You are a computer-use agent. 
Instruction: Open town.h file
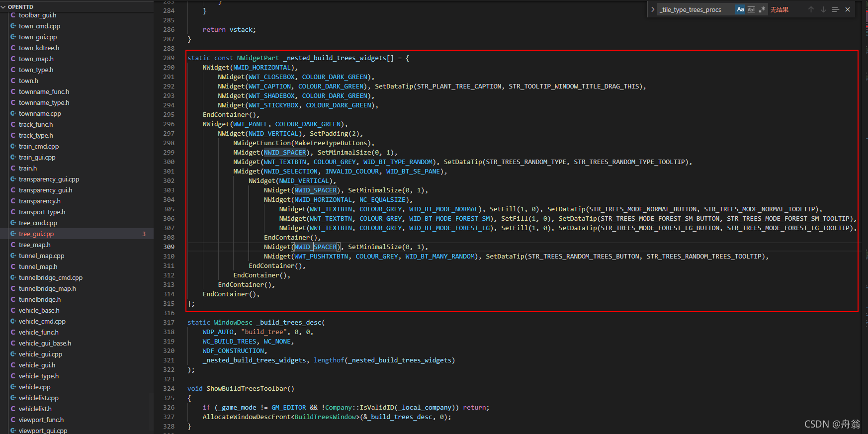tap(77, 81)
